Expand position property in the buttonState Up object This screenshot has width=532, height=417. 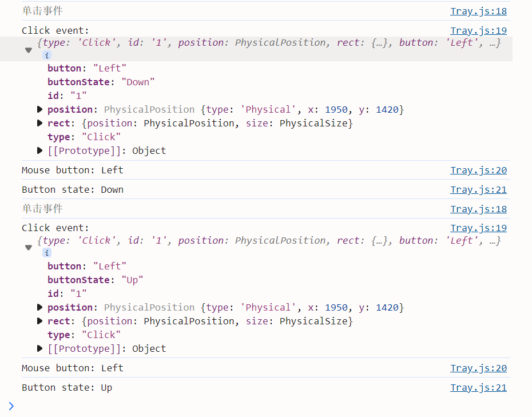click(x=39, y=307)
